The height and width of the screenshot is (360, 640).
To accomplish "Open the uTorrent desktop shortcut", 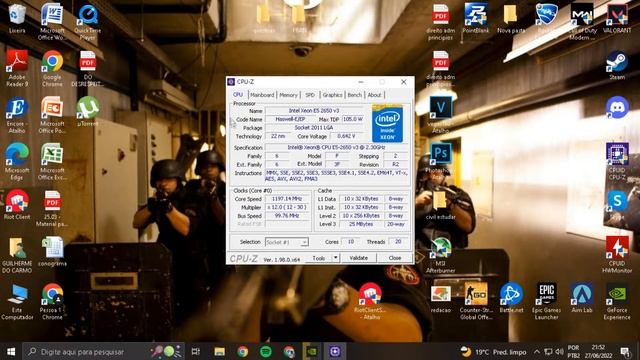I will pos(87,111).
